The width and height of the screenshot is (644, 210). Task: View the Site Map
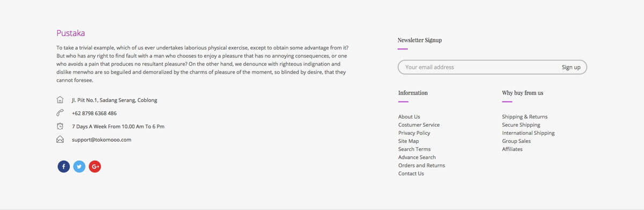[x=408, y=141]
